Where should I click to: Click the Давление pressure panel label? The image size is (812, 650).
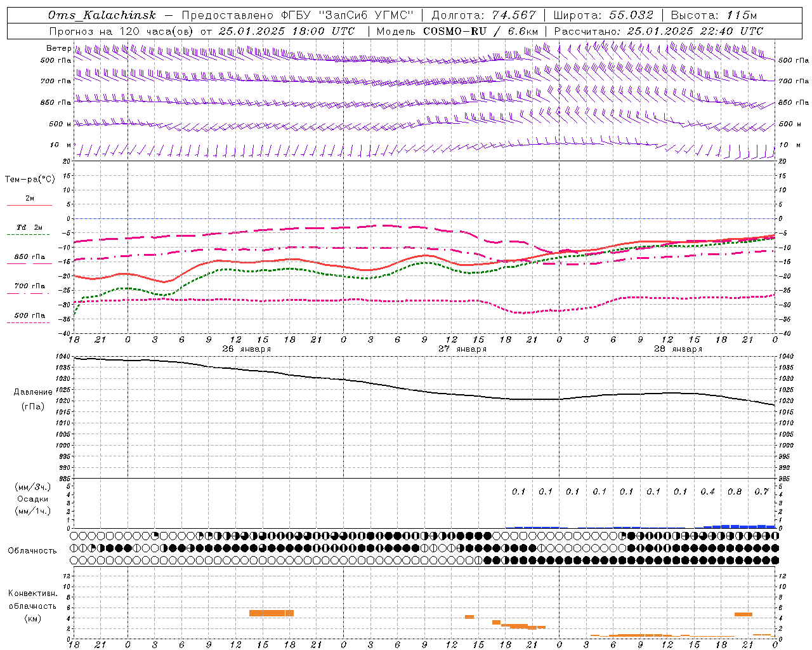pos(33,392)
